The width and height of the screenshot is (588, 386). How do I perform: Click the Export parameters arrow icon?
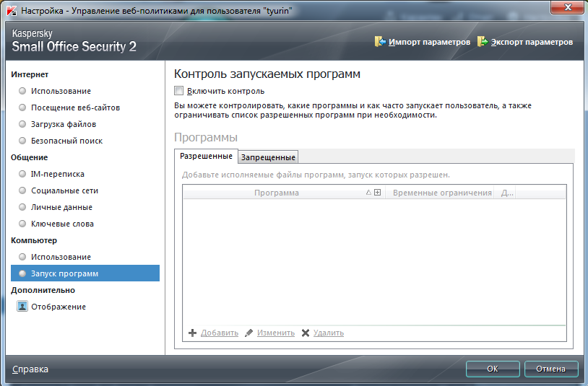click(x=483, y=42)
